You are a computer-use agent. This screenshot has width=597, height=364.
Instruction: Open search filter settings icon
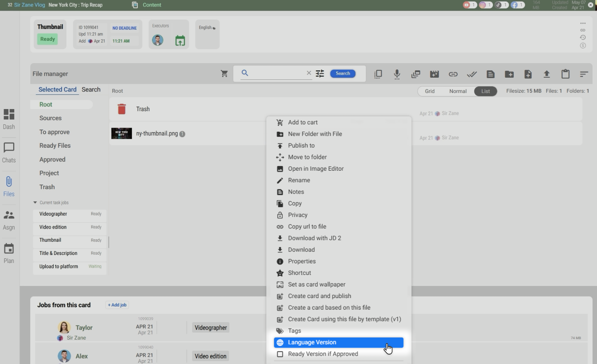320,74
